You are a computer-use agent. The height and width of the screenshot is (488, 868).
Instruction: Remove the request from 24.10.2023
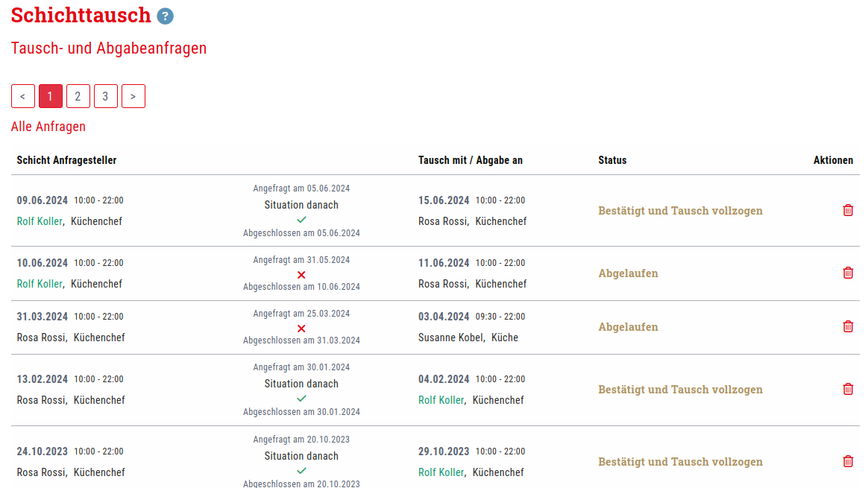point(848,461)
